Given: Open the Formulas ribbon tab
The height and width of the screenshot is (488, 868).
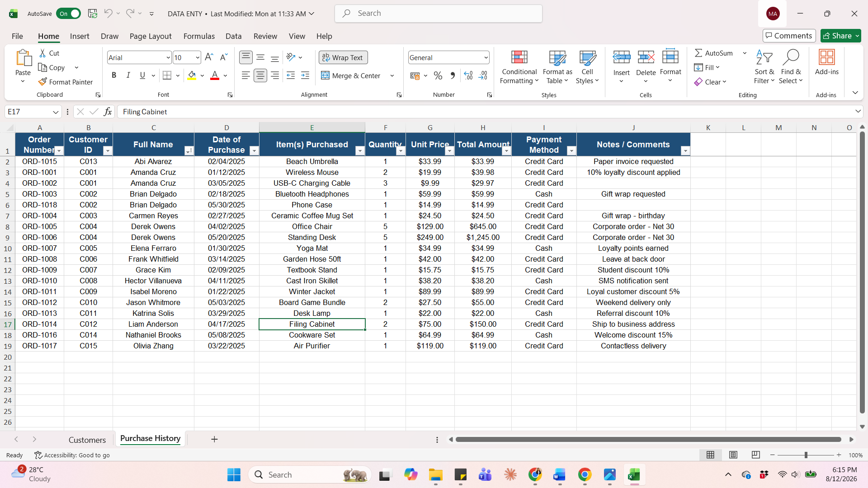Looking at the screenshot, I should [x=199, y=36].
